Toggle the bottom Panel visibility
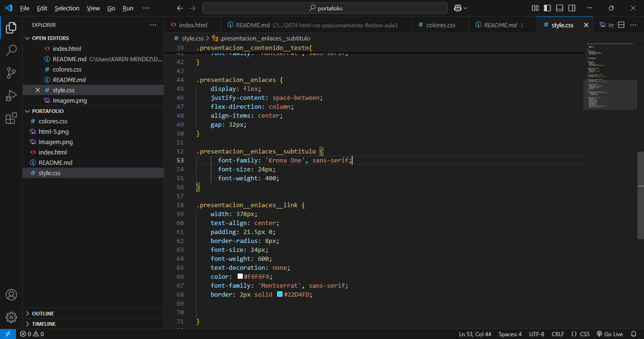This screenshot has width=644, height=339. coord(560,8)
